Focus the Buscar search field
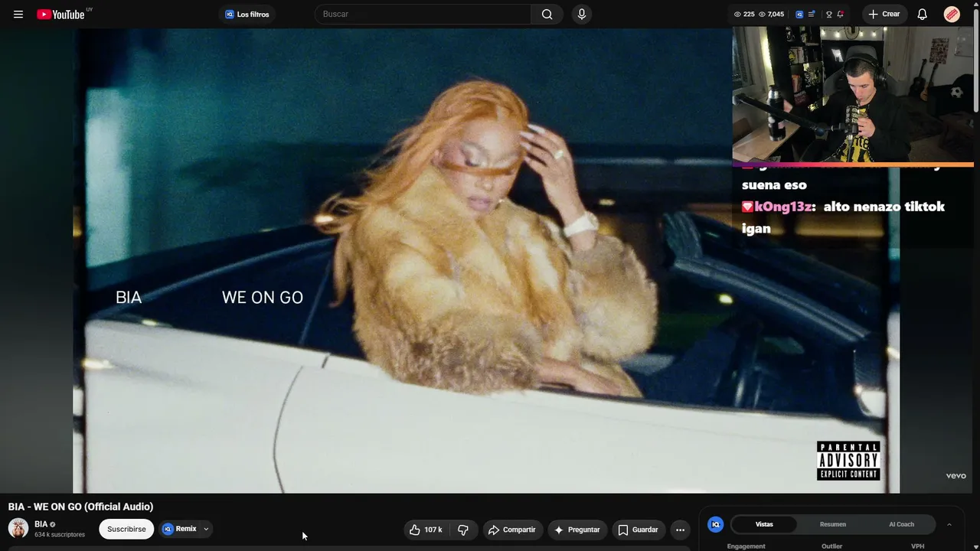 pos(423,15)
